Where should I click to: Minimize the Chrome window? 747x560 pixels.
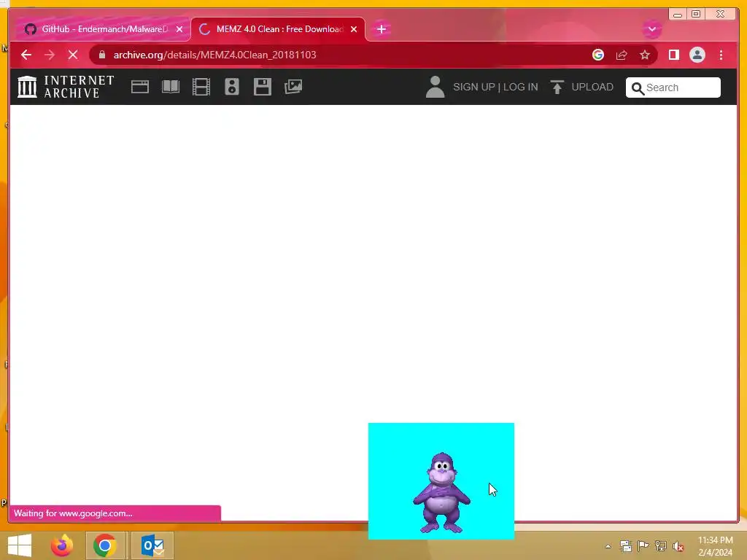[678, 14]
